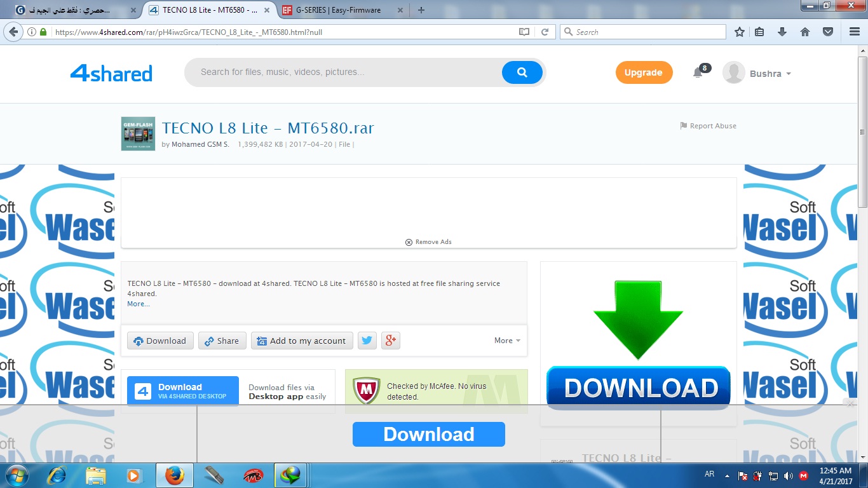Click the orange Upgrade button

tap(644, 72)
